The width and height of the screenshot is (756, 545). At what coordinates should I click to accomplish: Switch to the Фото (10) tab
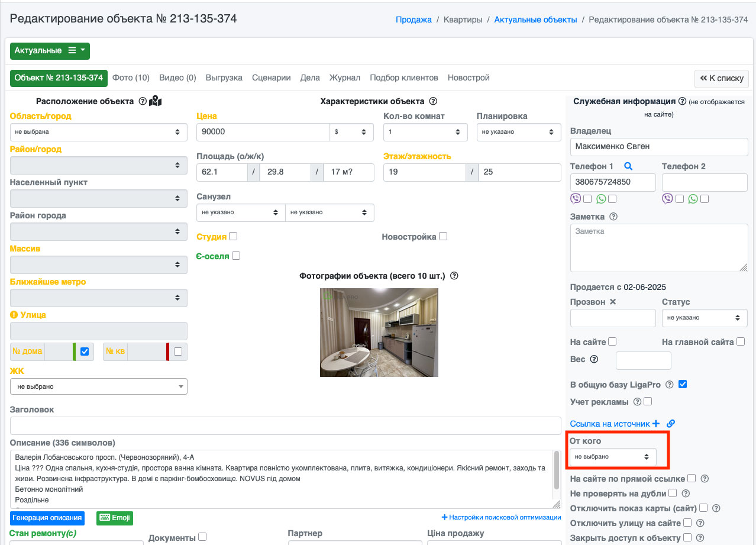[x=131, y=78]
